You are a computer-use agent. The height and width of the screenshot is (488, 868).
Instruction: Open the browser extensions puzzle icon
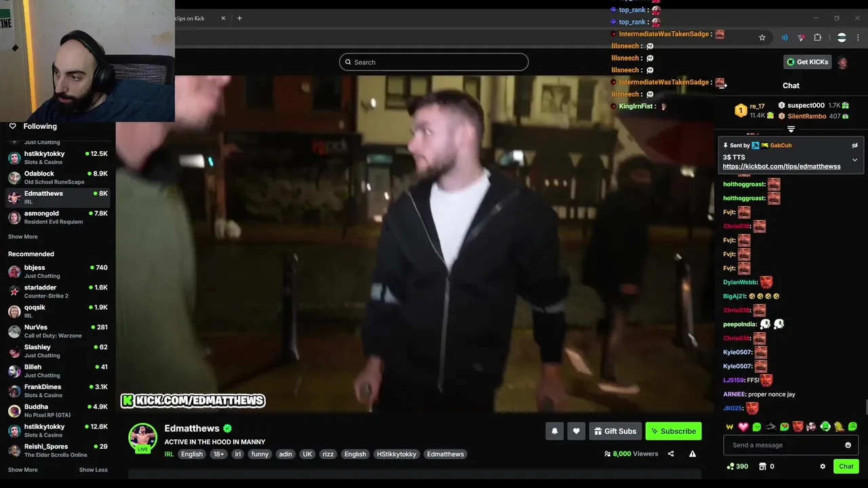coord(817,38)
